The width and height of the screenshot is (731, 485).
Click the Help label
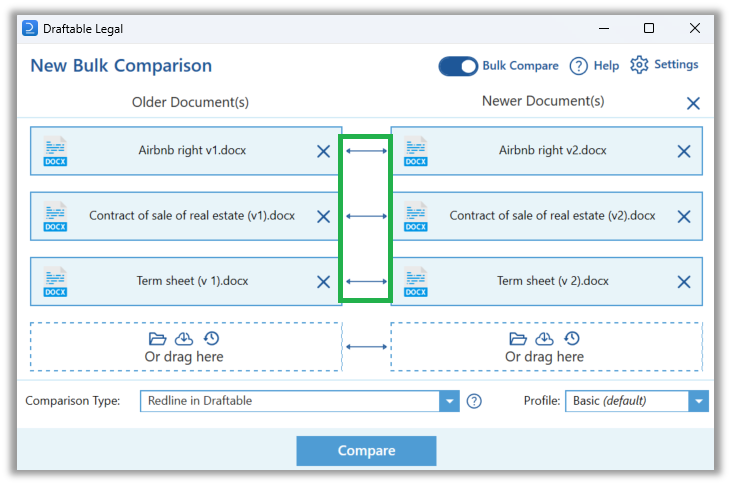(x=606, y=66)
